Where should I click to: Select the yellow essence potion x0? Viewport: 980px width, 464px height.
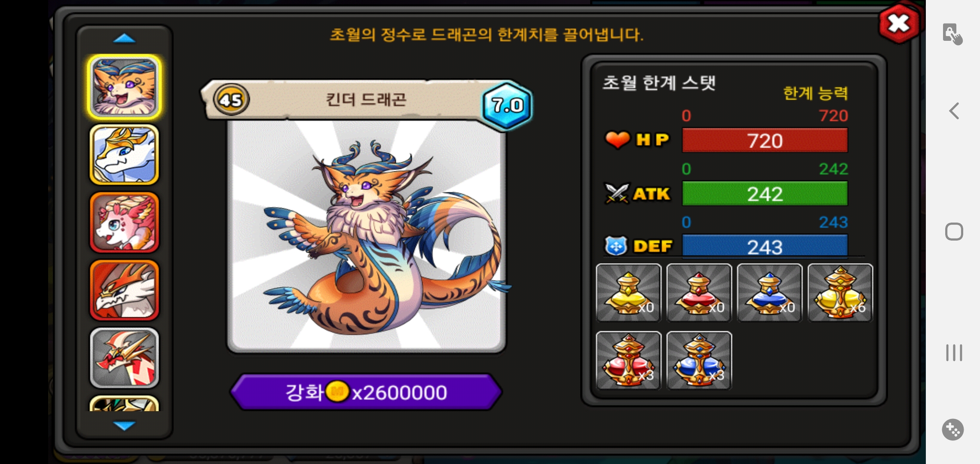pyautogui.click(x=628, y=293)
